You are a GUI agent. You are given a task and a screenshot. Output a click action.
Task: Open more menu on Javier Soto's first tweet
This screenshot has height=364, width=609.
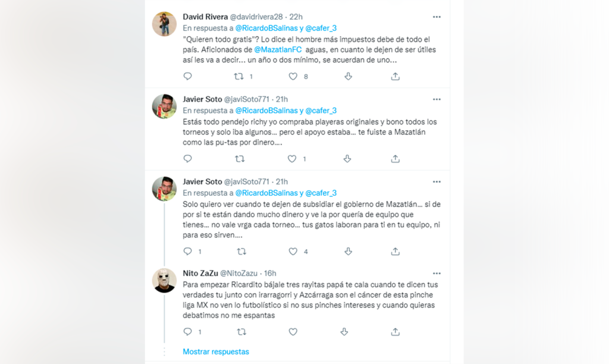(437, 99)
